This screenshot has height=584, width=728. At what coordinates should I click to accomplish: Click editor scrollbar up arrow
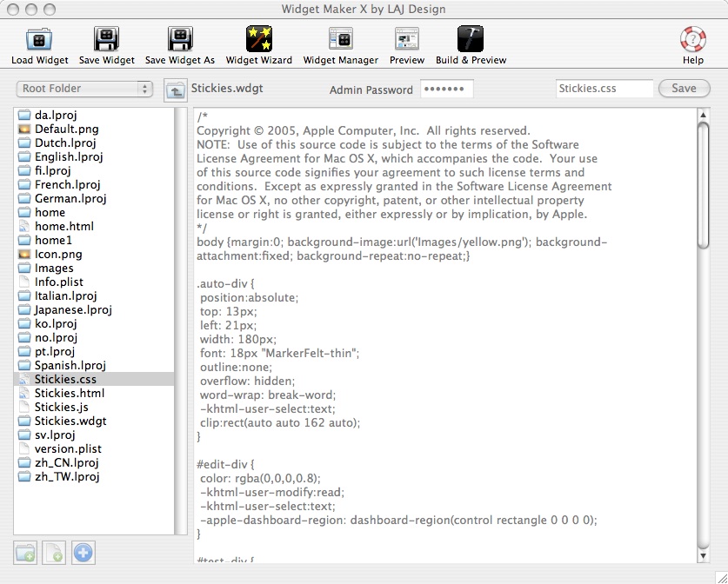point(703,115)
